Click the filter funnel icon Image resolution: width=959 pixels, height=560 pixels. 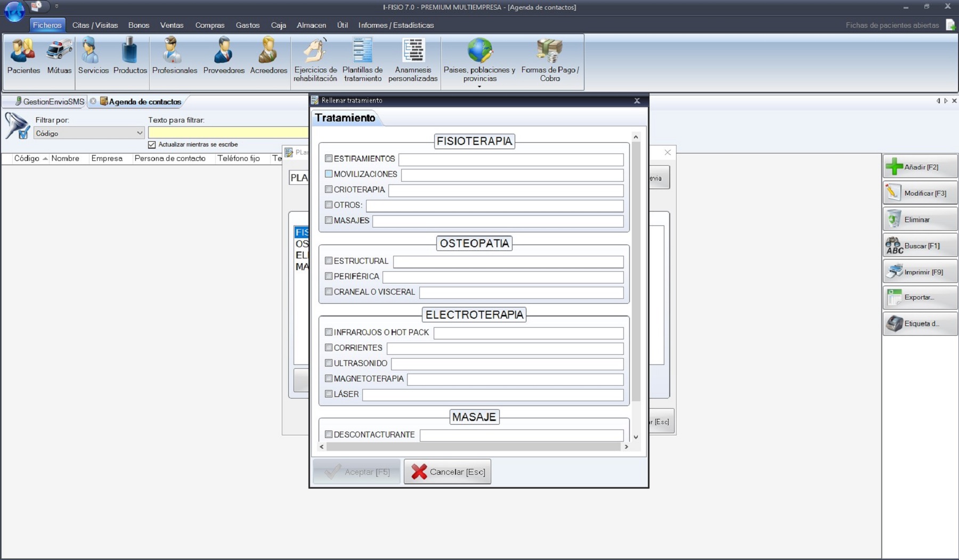pyautogui.click(x=17, y=126)
